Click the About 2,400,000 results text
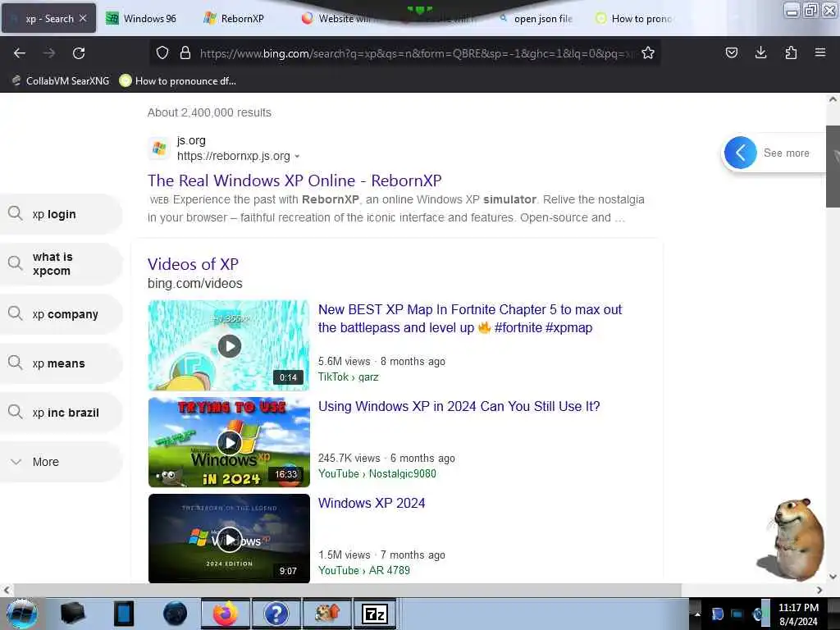Image resolution: width=840 pixels, height=630 pixels. (x=209, y=112)
